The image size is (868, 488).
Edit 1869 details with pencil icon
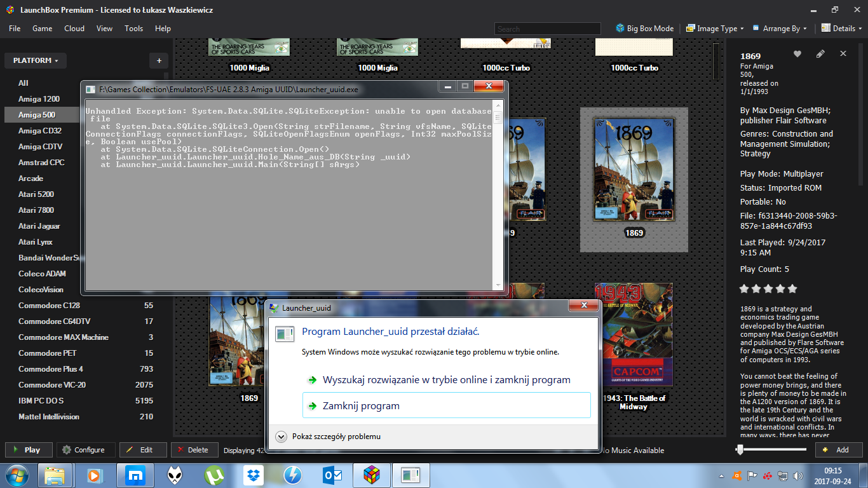[x=820, y=54]
